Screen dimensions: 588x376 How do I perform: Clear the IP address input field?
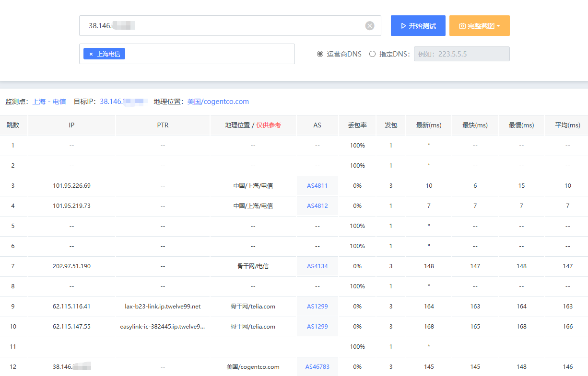(370, 26)
